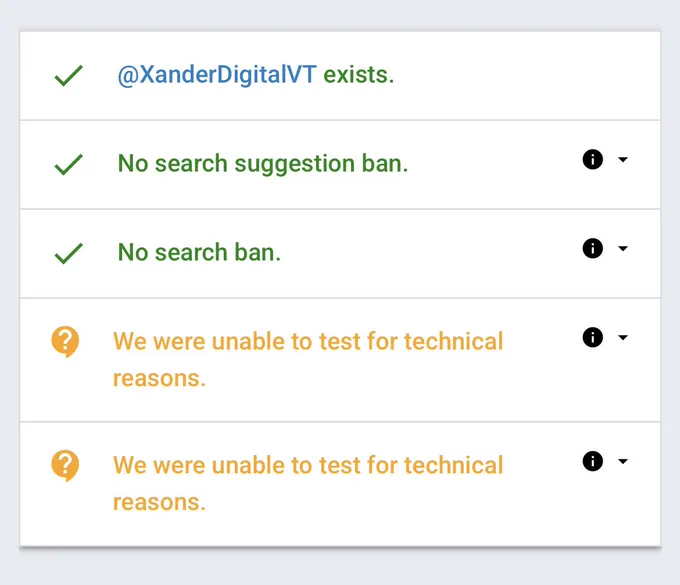Click first 'unable to test for technical reasons' message
680x585 pixels.
308,359
